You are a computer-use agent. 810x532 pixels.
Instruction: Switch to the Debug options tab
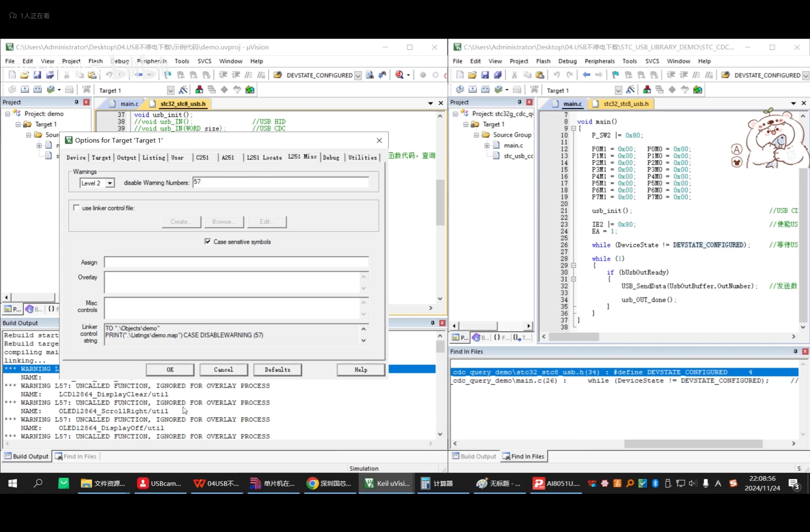[x=331, y=158]
